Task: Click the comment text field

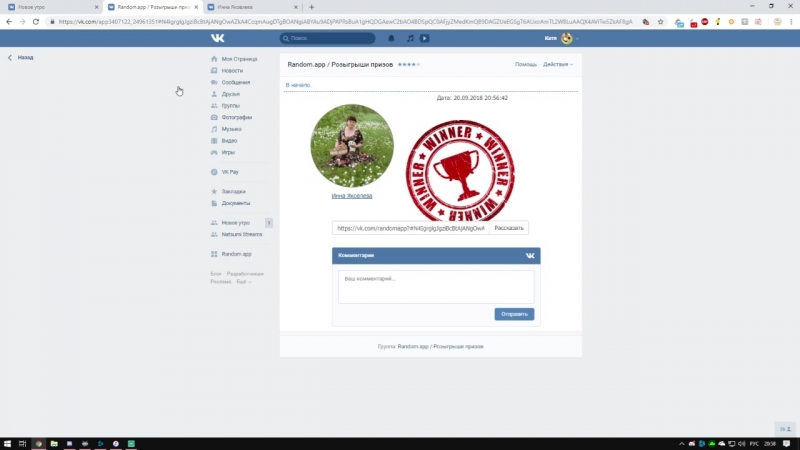Action: click(x=436, y=286)
